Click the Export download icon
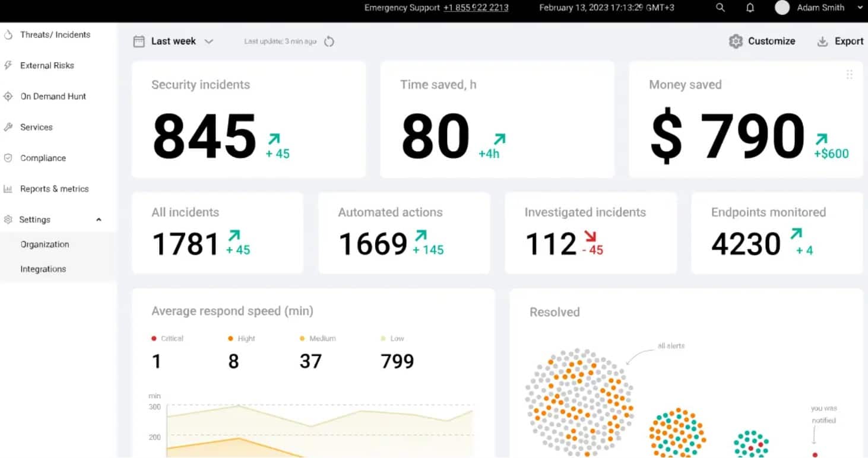 tap(822, 42)
